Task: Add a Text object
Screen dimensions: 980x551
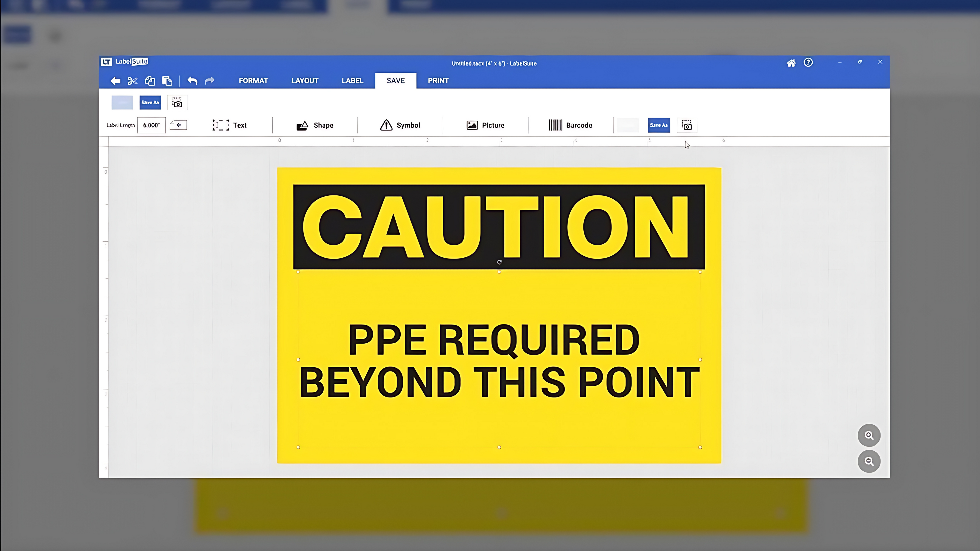Action: tap(230, 125)
